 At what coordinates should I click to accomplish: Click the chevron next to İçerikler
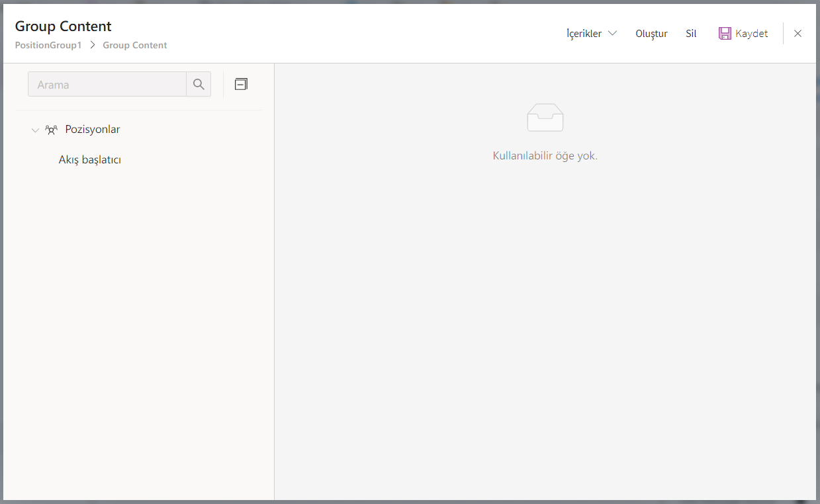[612, 33]
